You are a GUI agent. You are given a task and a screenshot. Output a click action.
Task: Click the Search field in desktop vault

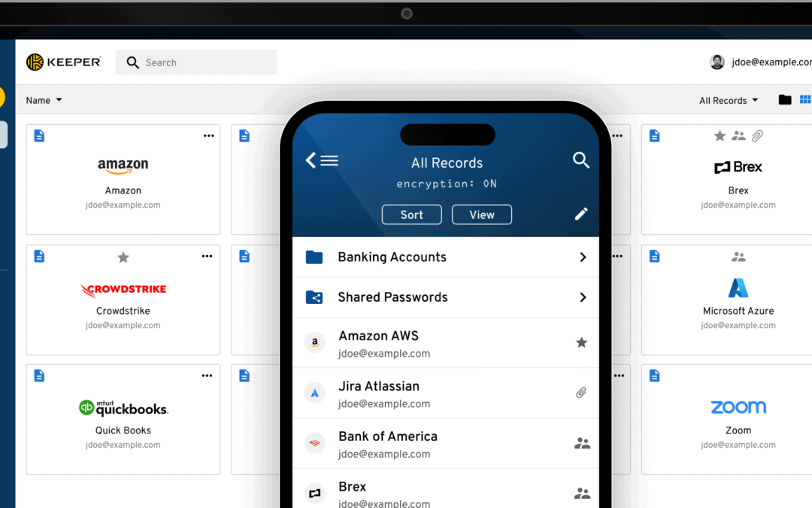tap(195, 62)
